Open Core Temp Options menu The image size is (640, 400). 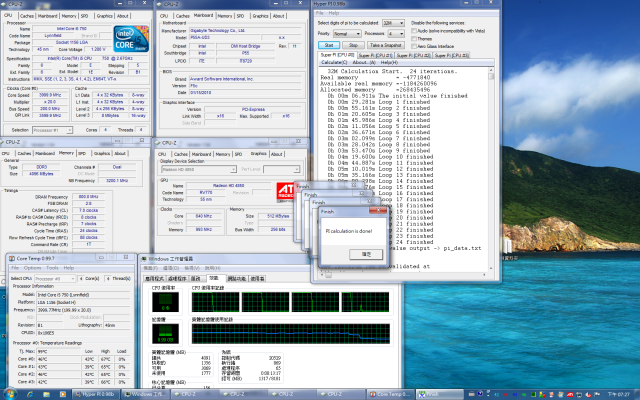32,268
